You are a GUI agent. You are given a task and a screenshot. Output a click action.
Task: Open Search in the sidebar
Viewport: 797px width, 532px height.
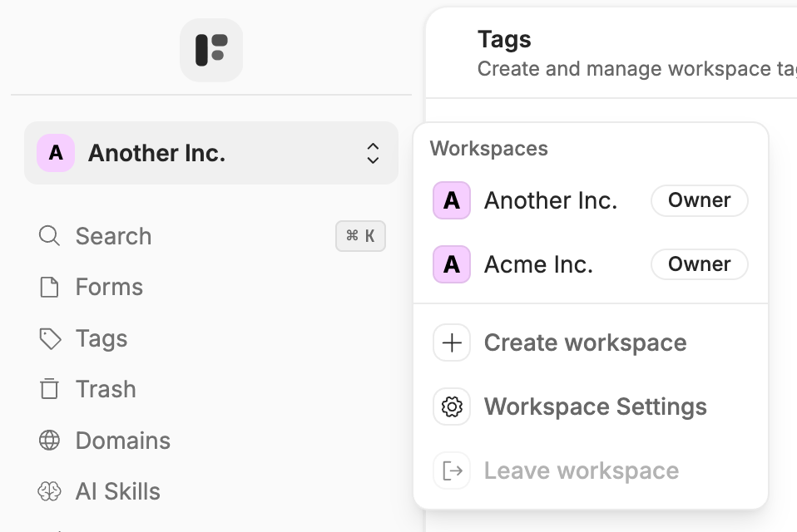pyautogui.click(x=211, y=236)
